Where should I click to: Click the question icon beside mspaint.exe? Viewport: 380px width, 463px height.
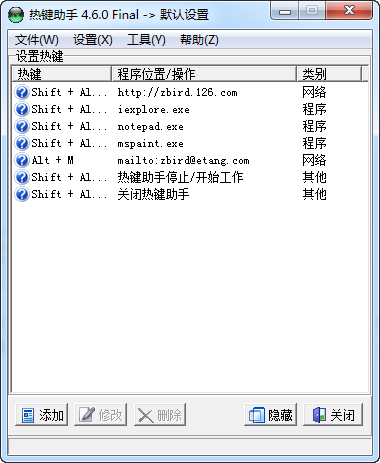22,143
